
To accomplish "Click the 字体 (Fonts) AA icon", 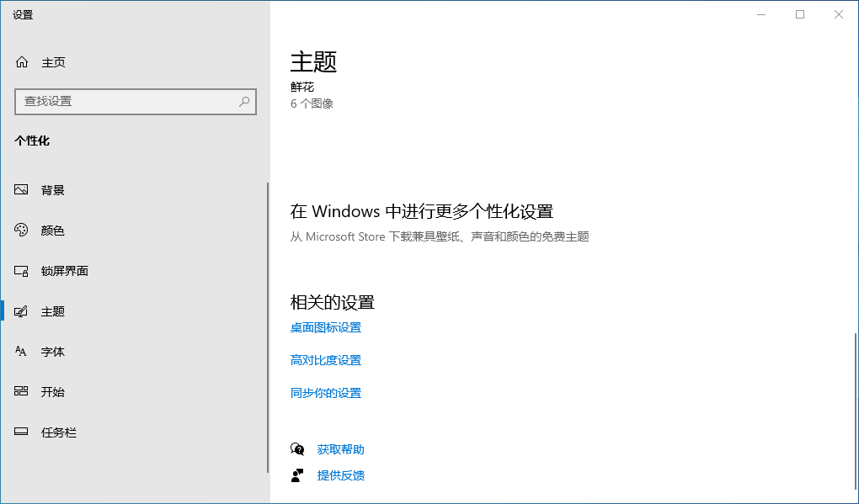I will (x=21, y=351).
